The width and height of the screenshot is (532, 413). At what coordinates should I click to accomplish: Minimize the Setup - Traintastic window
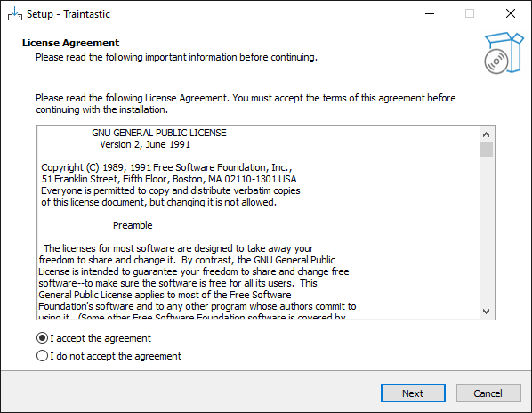point(430,14)
